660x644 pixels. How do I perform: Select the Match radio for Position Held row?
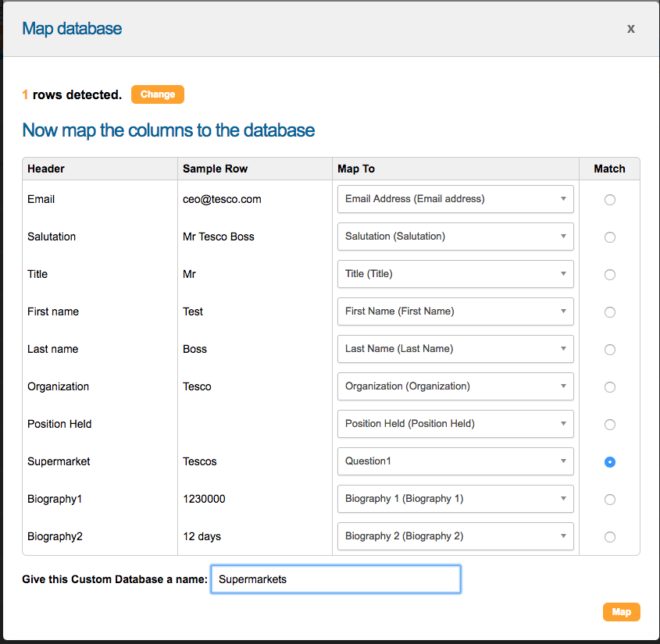click(610, 425)
